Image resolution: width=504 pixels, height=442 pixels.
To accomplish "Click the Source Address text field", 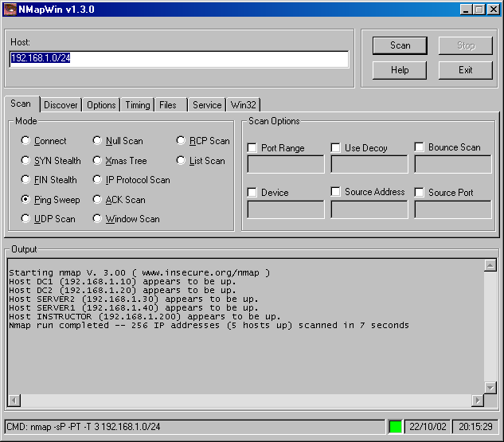I will pyautogui.click(x=369, y=209).
